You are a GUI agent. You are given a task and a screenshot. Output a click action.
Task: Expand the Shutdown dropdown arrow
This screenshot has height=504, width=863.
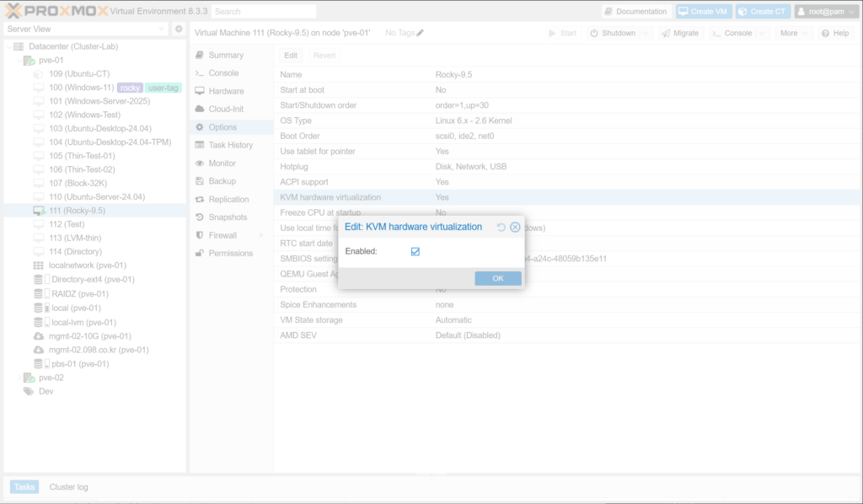click(646, 33)
